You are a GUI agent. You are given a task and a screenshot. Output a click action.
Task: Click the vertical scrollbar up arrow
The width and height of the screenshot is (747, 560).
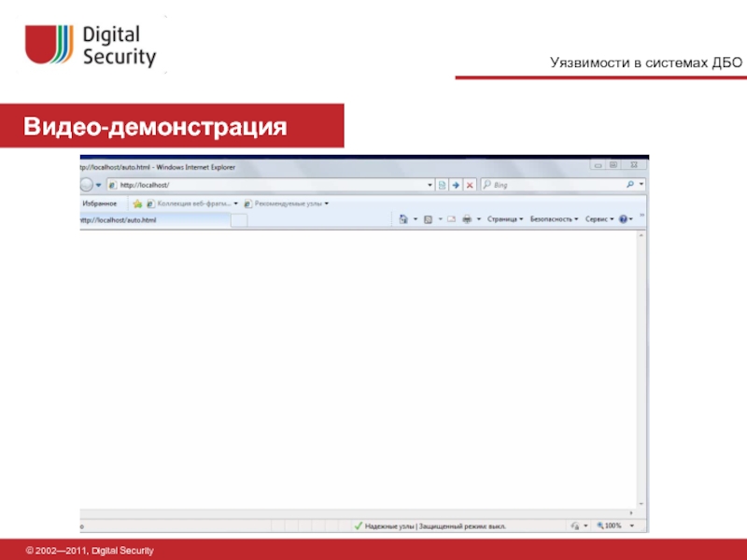pyautogui.click(x=641, y=236)
